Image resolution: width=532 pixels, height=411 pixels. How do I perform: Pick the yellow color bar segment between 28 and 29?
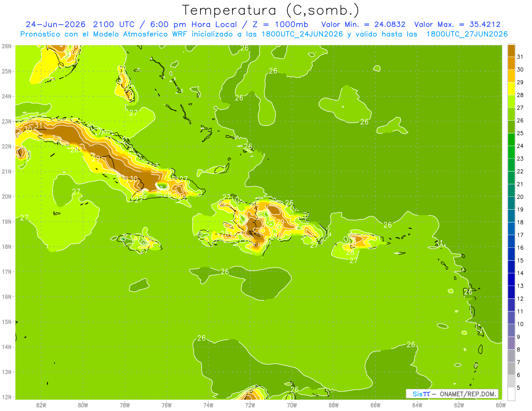[x=511, y=89]
